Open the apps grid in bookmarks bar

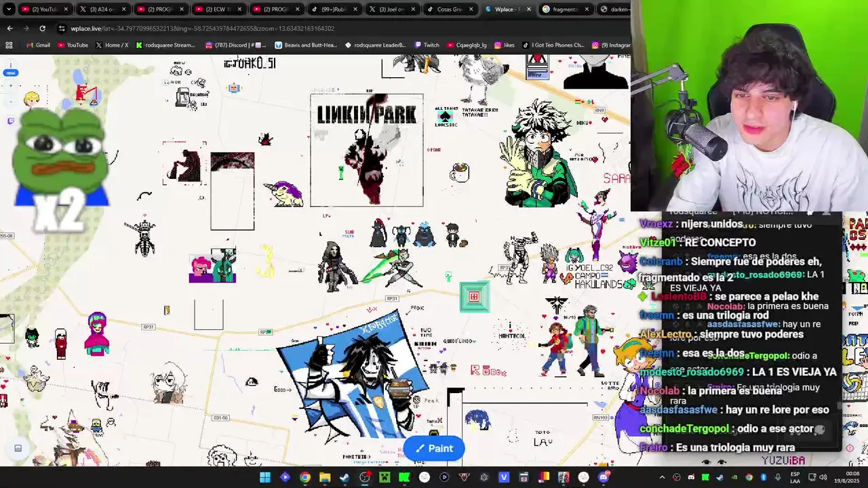pos(9,45)
